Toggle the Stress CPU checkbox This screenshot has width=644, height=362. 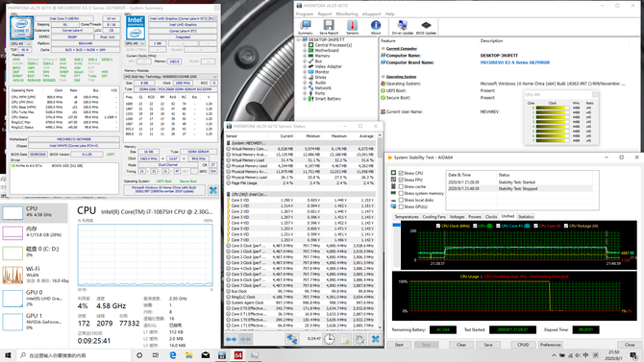coord(401,173)
